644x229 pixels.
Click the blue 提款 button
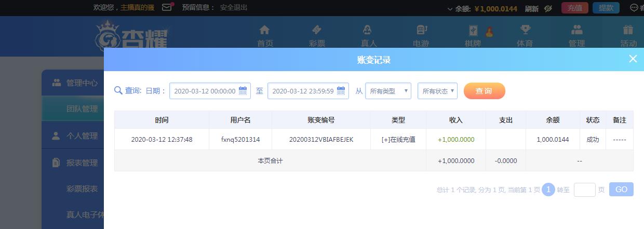click(606, 8)
